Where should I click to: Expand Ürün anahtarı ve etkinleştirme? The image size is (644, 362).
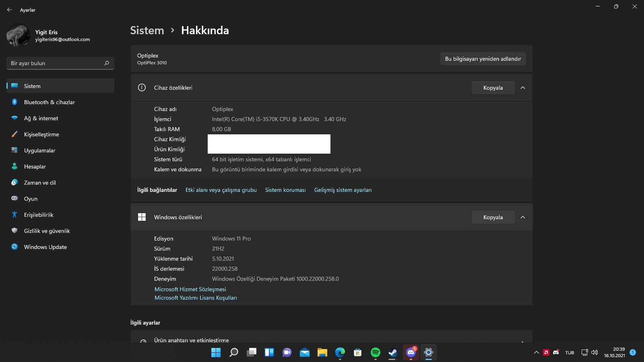(331, 340)
